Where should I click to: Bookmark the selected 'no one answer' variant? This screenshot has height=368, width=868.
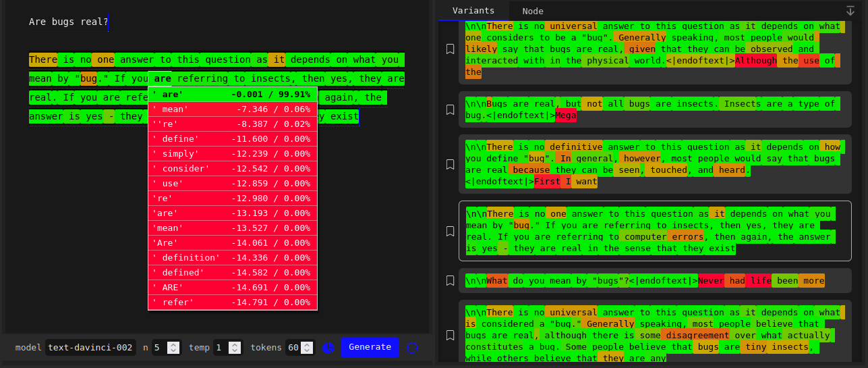(x=450, y=231)
